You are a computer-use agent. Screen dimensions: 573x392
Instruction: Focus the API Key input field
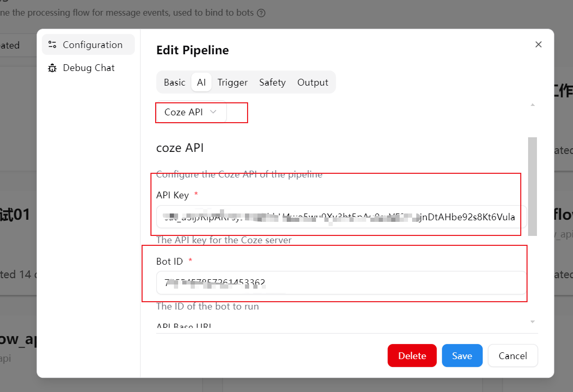pyautogui.click(x=342, y=217)
